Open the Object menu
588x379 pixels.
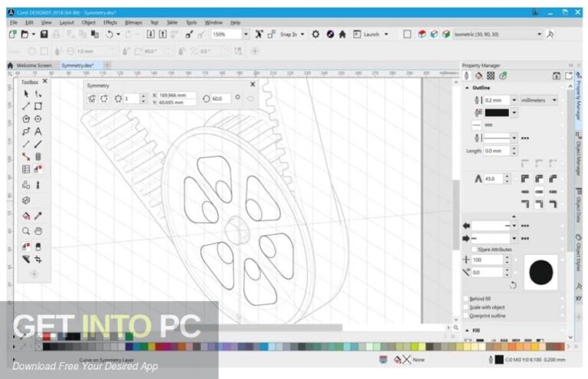tap(89, 22)
